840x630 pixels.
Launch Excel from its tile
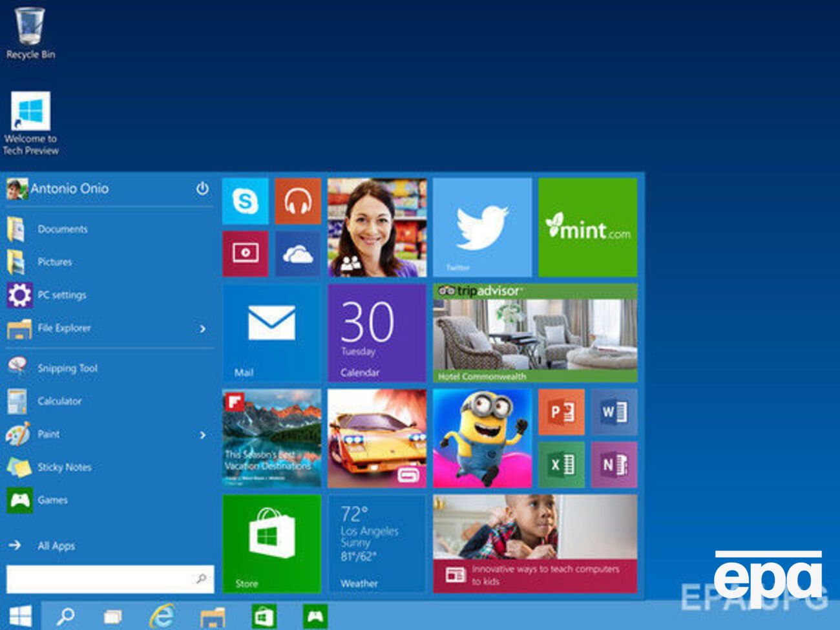pyautogui.click(x=562, y=465)
